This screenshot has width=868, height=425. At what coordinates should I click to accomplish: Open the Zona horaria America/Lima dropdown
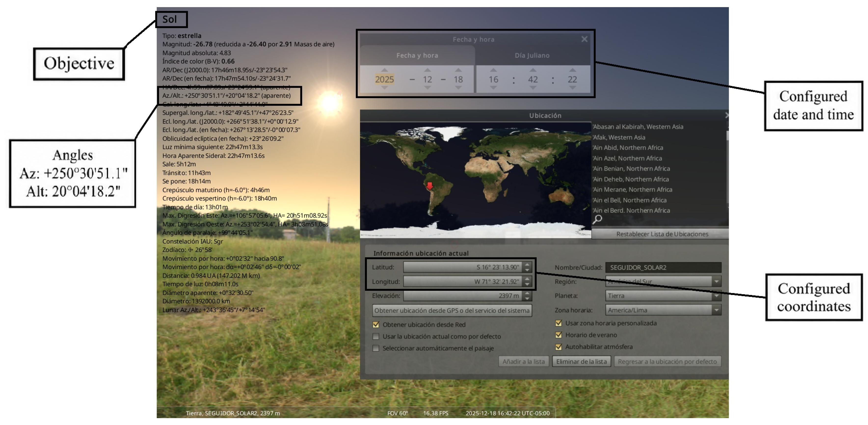pos(663,310)
